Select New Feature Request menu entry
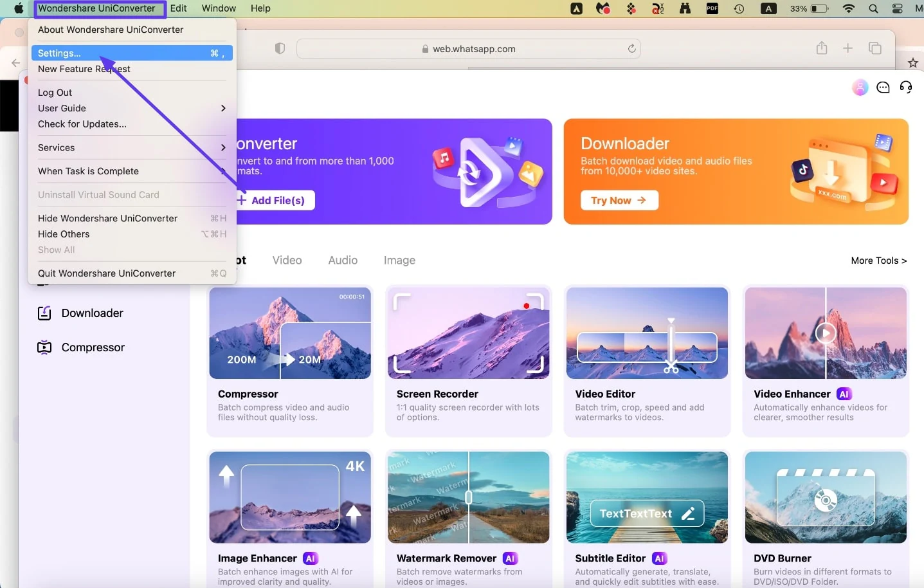 tap(84, 69)
